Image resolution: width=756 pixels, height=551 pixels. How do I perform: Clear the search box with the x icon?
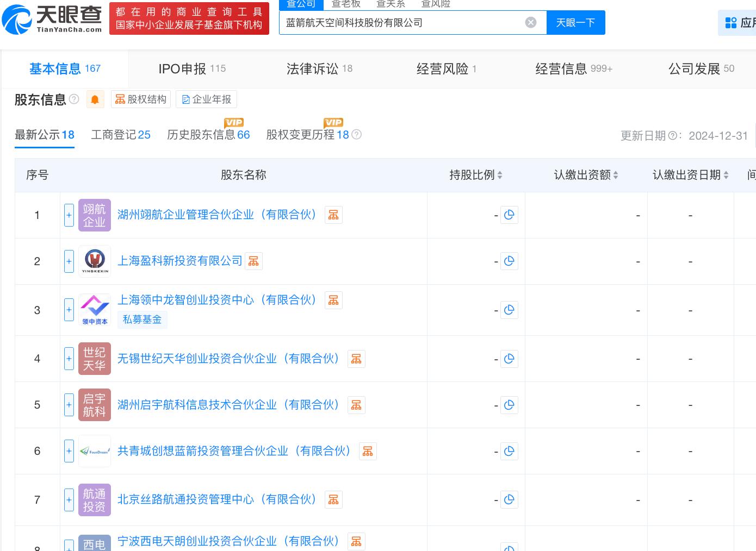531,22
